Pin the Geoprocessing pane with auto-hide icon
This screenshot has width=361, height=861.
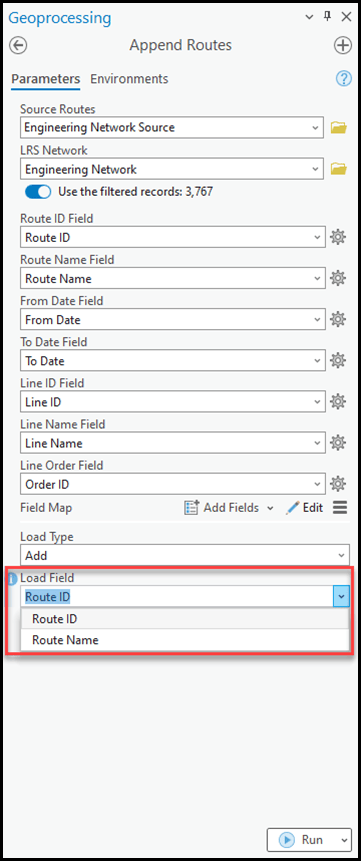click(328, 17)
